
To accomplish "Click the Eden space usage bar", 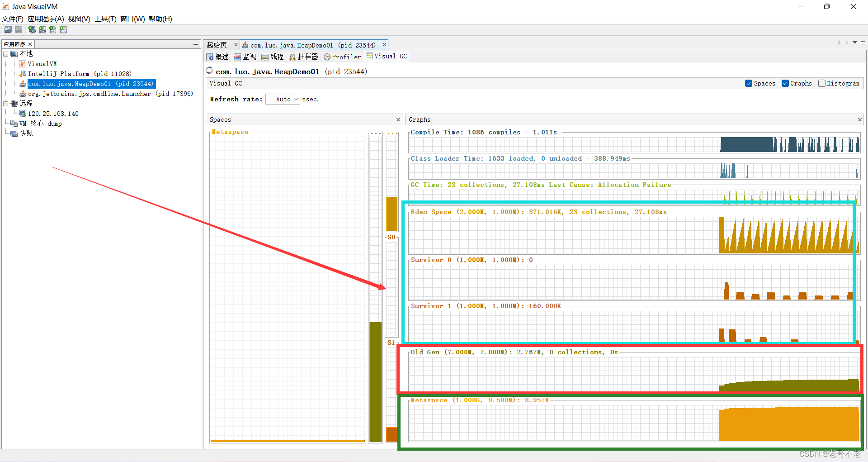I will pos(392,214).
